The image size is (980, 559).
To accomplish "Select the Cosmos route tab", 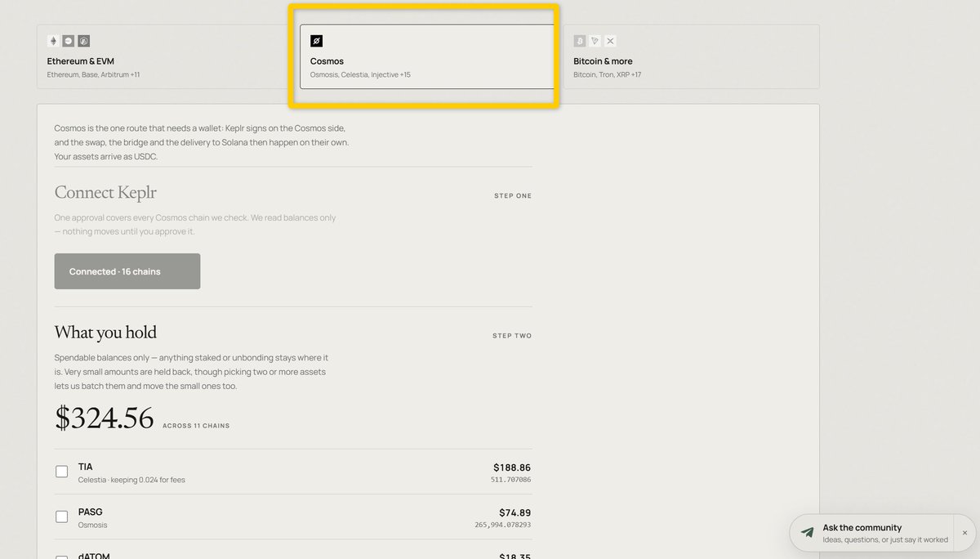I will click(x=427, y=56).
